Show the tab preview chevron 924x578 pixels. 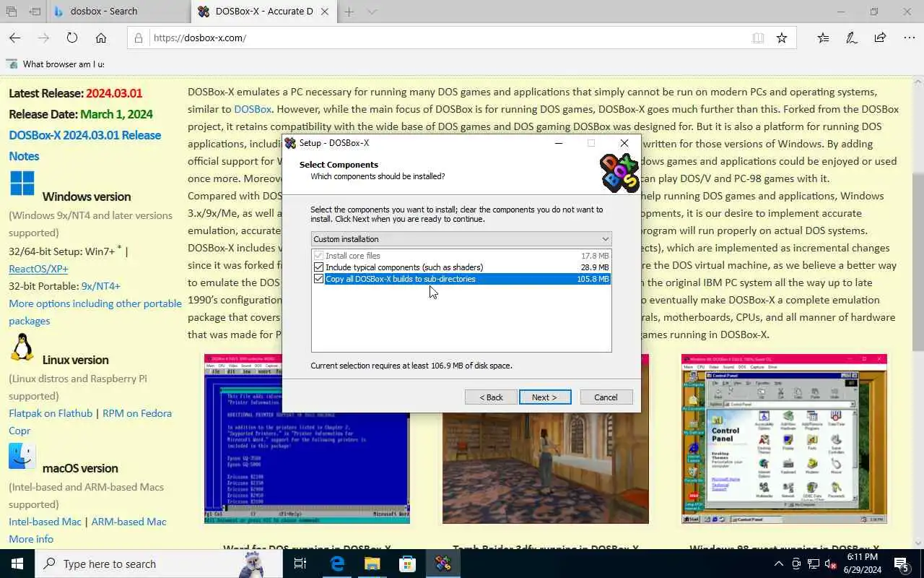point(372,12)
